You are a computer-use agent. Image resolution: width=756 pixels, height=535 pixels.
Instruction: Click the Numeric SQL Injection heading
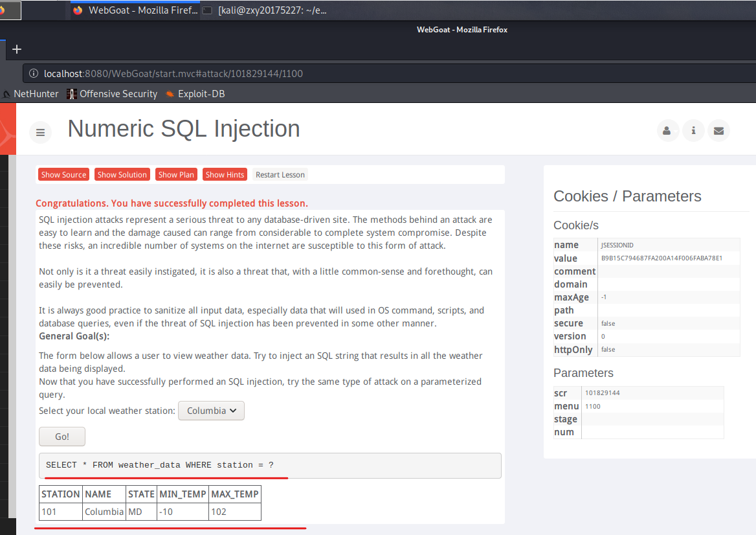184,129
